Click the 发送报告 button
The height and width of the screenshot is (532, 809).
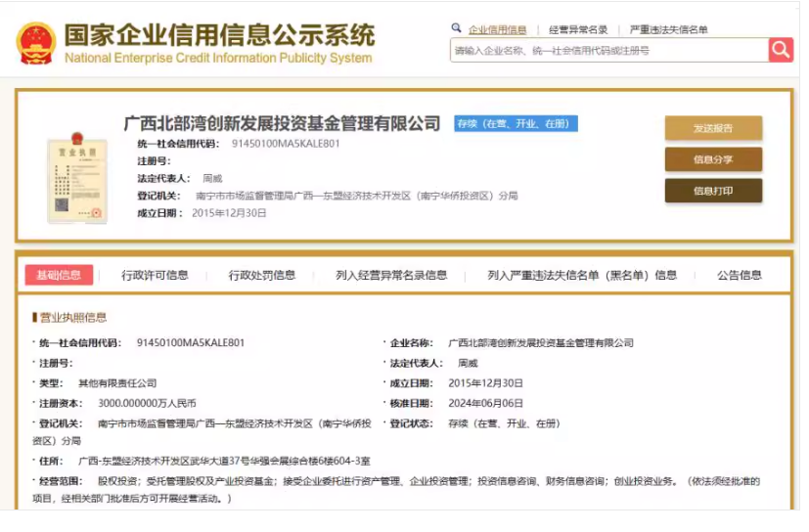[x=713, y=128]
